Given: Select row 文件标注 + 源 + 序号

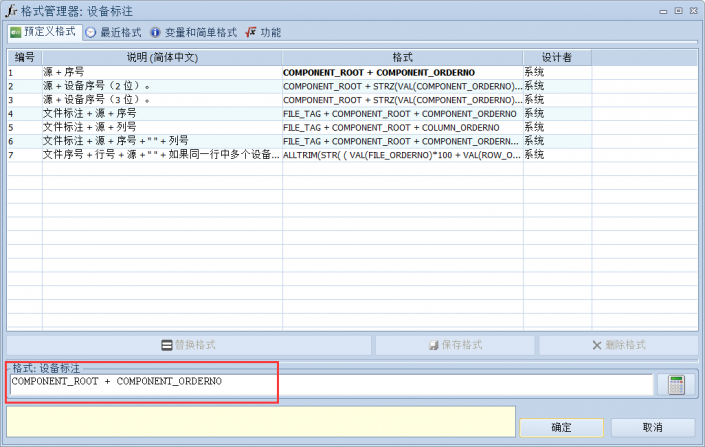Looking at the screenshot, I should tap(352, 114).
